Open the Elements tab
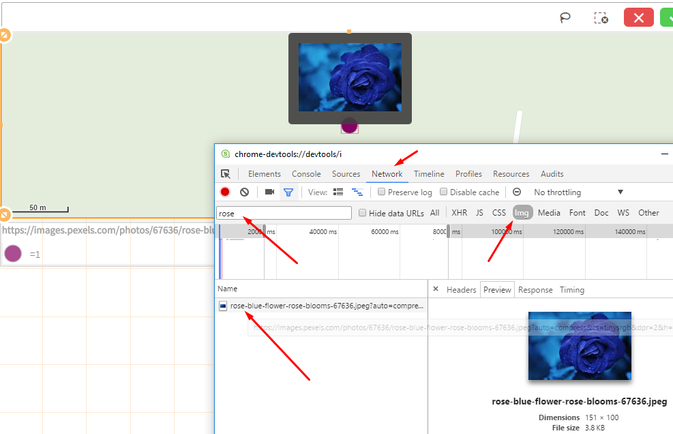The width and height of the screenshot is (673, 434). pyautogui.click(x=264, y=174)
